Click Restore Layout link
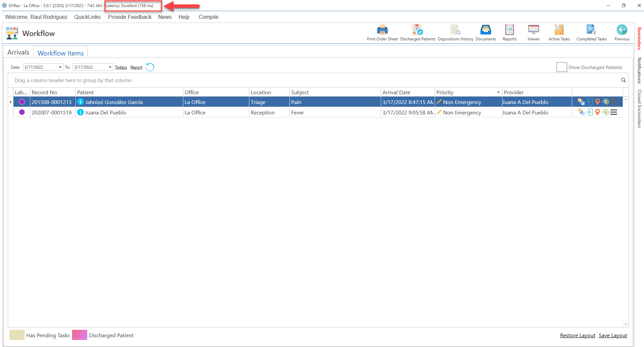Image resolution: width=644 pixels, height=347 pixels. [578, 335]
